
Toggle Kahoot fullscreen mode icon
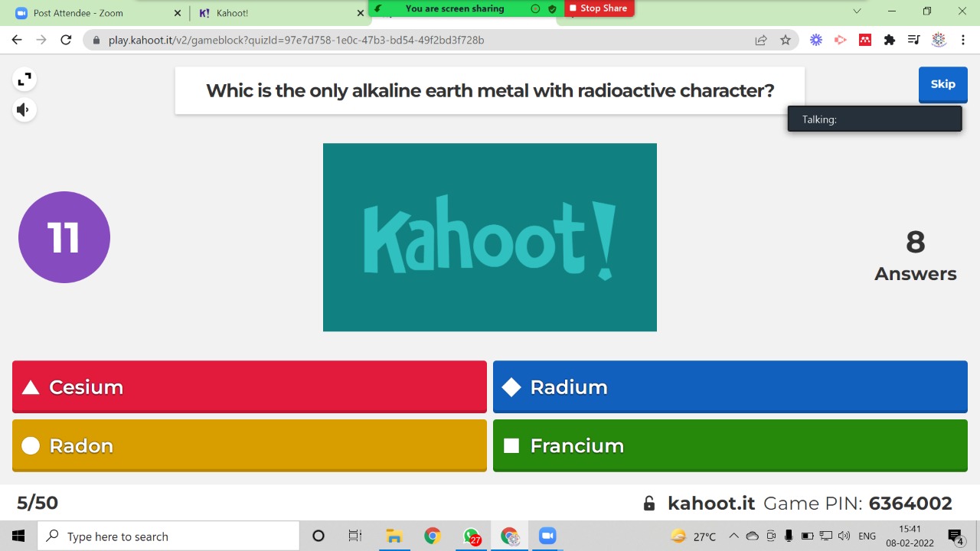click(x=24, y=80)
